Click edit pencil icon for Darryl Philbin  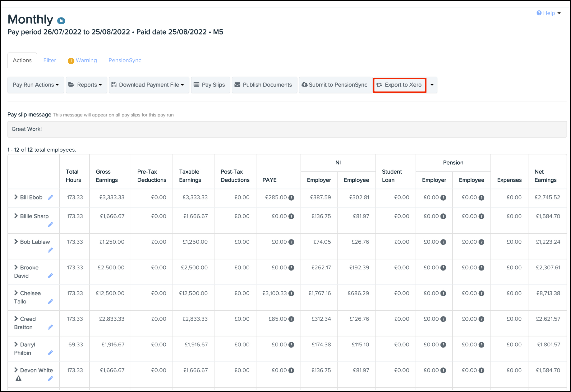(50, 353)
